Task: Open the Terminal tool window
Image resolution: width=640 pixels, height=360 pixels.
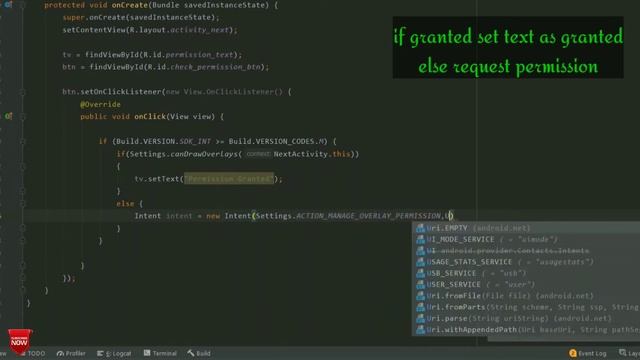Action: click(160, 353)
